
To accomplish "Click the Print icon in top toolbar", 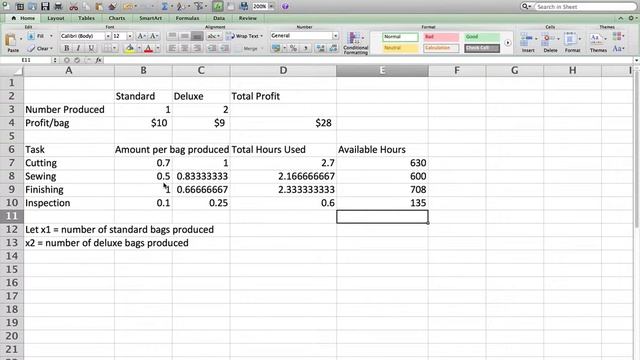I will click(x=58, y=7).
